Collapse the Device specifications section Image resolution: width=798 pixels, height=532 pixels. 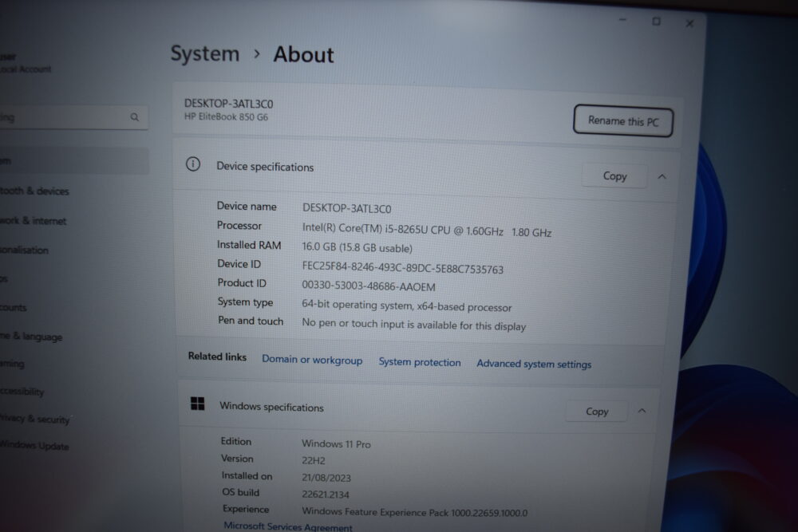(x=662, y=176)
